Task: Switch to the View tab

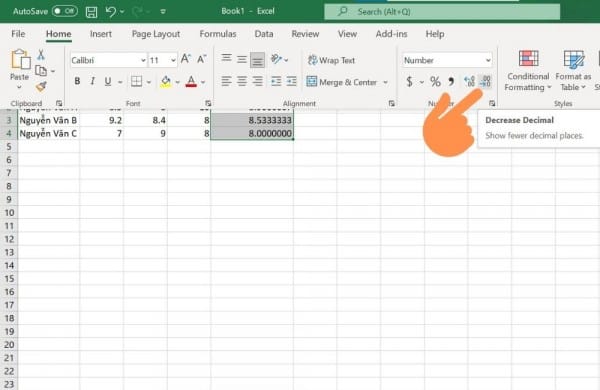Action: (x=347, y=34)
